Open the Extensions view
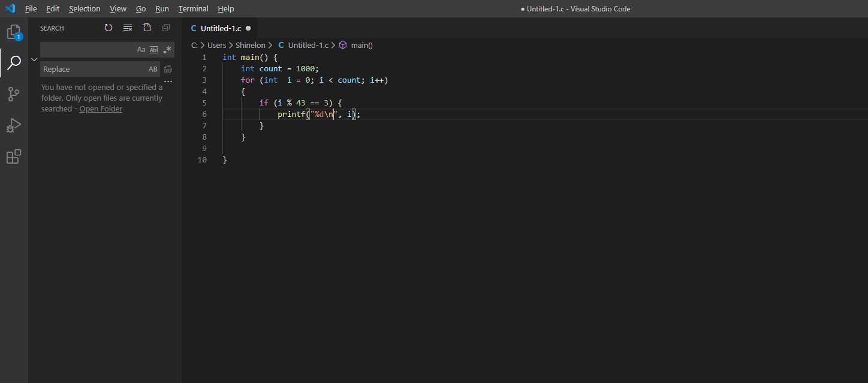Image resolution: width=868 pixels, height=383 pixels. [14, 156]
